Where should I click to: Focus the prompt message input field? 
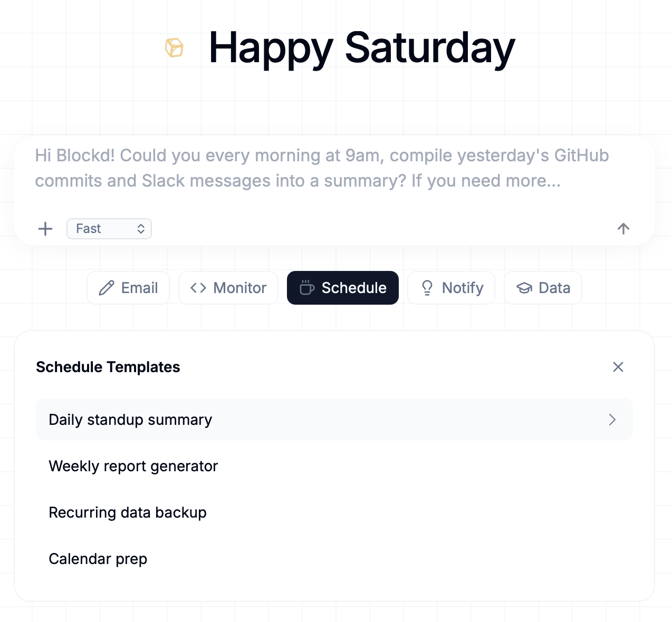click(322, 168)
